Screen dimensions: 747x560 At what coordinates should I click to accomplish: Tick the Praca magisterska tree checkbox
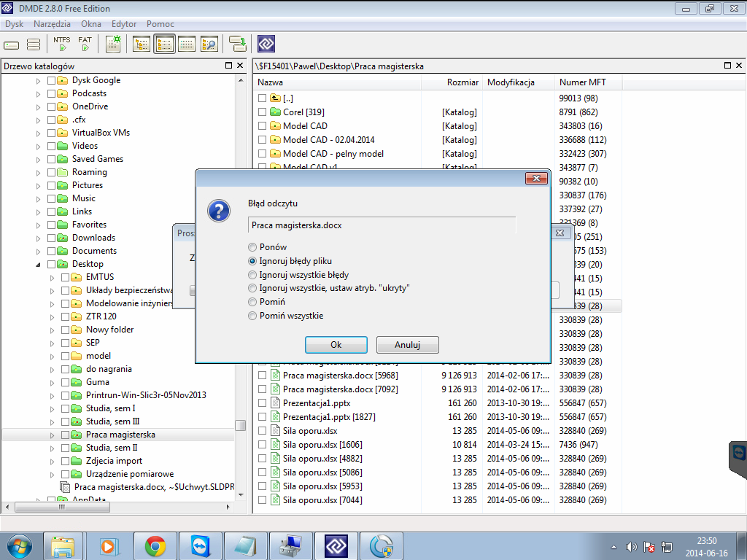click(65, 435)
